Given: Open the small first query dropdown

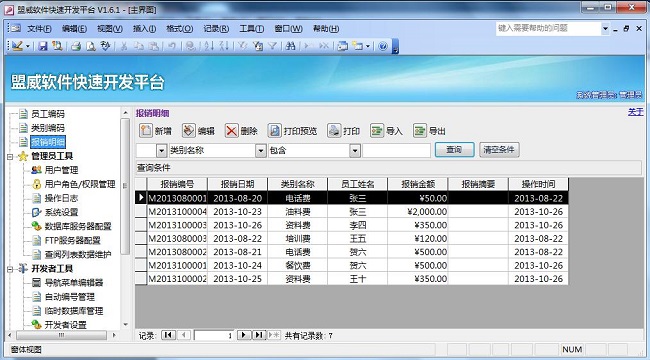Looking at the screenshot, I should 162,151.
